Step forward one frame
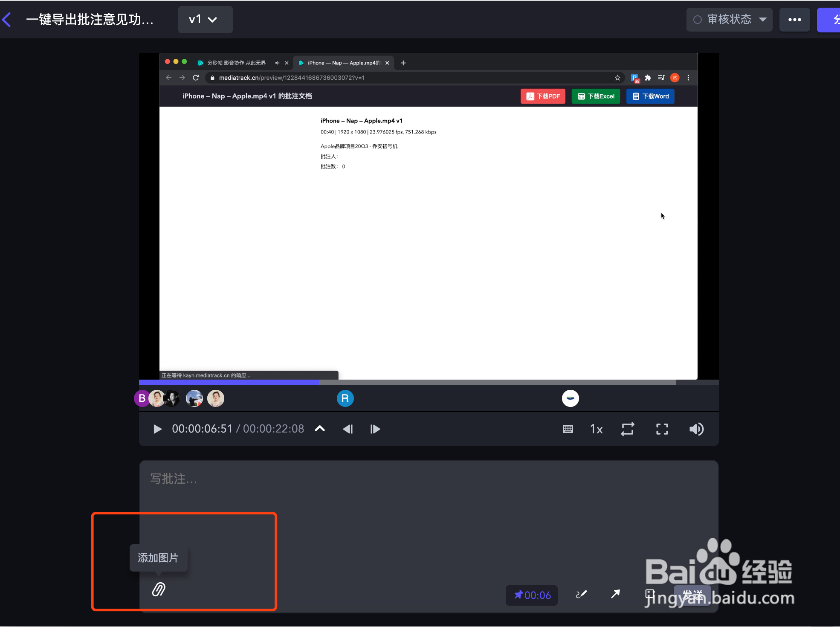 [x=375, y=429]
